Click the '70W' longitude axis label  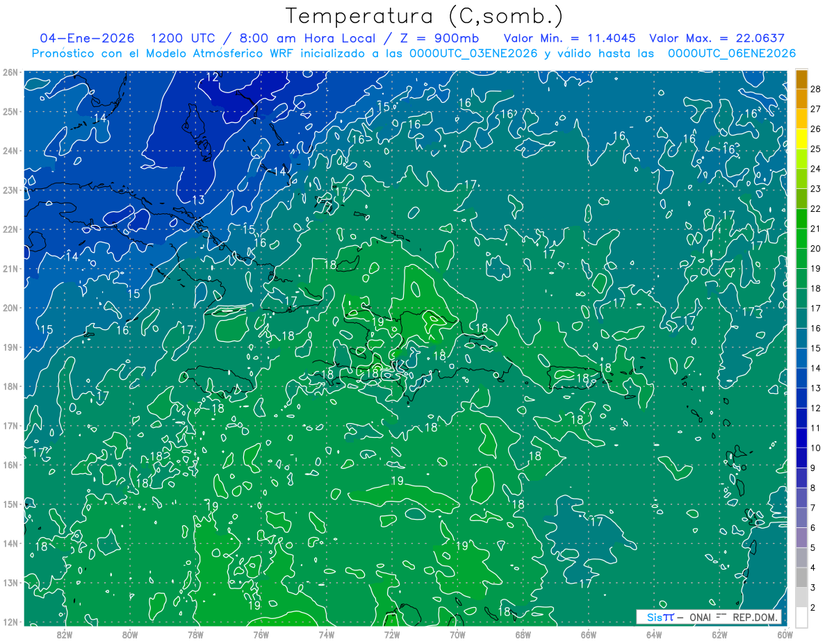[457, 634]
